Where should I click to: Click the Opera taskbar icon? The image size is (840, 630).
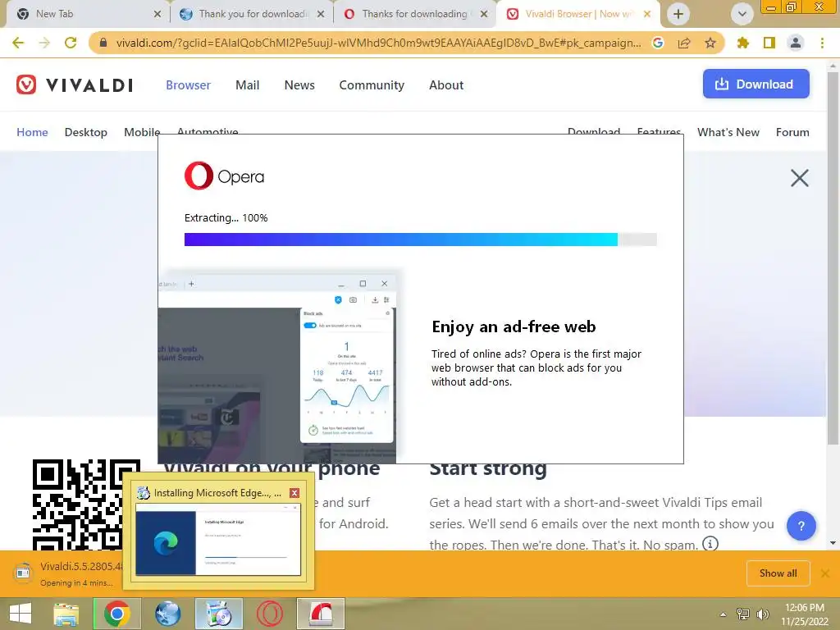click(269, 614)
